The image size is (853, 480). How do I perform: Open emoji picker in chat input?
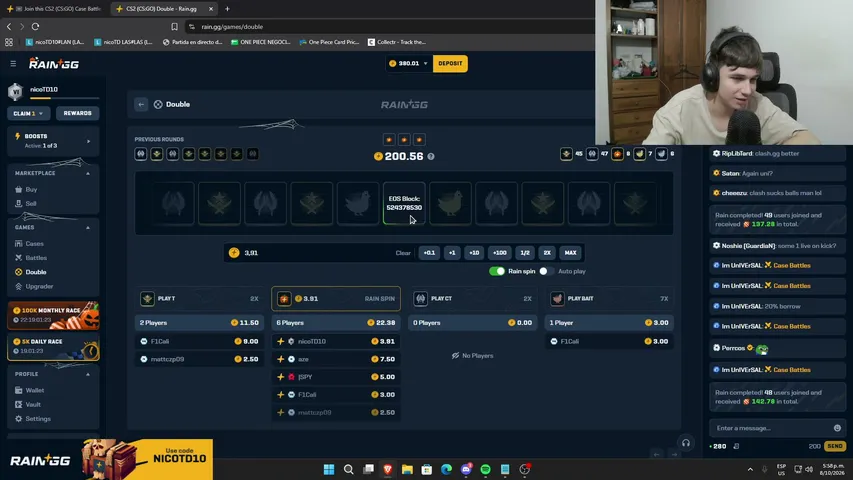tap(837, 428)
